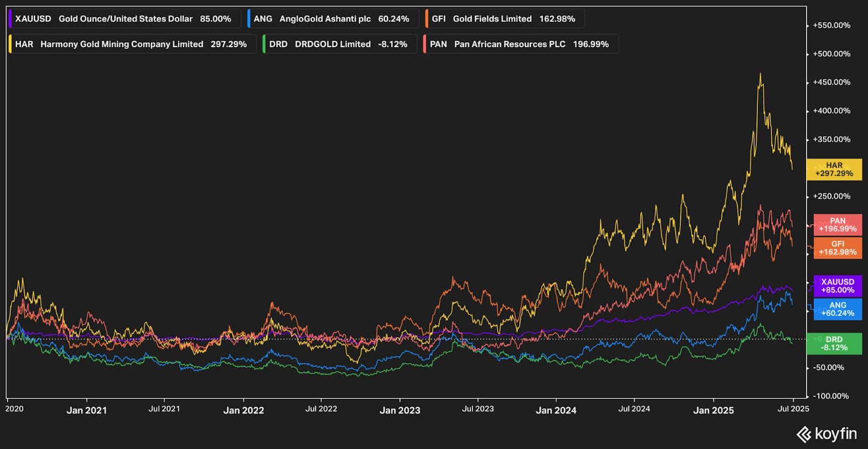Select the PAN Pan African Resources legend chip
868x449 pixels.
point(520,44)
